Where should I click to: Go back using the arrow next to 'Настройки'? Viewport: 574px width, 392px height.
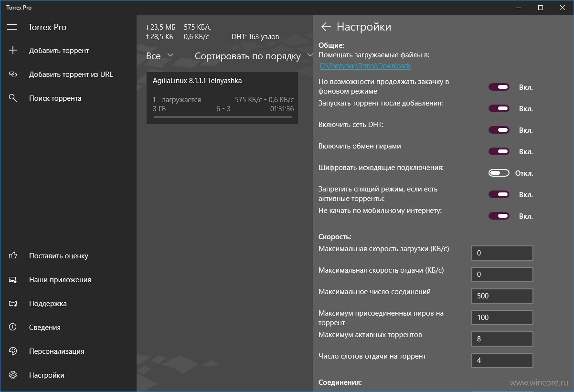click(x=326, y=27)
